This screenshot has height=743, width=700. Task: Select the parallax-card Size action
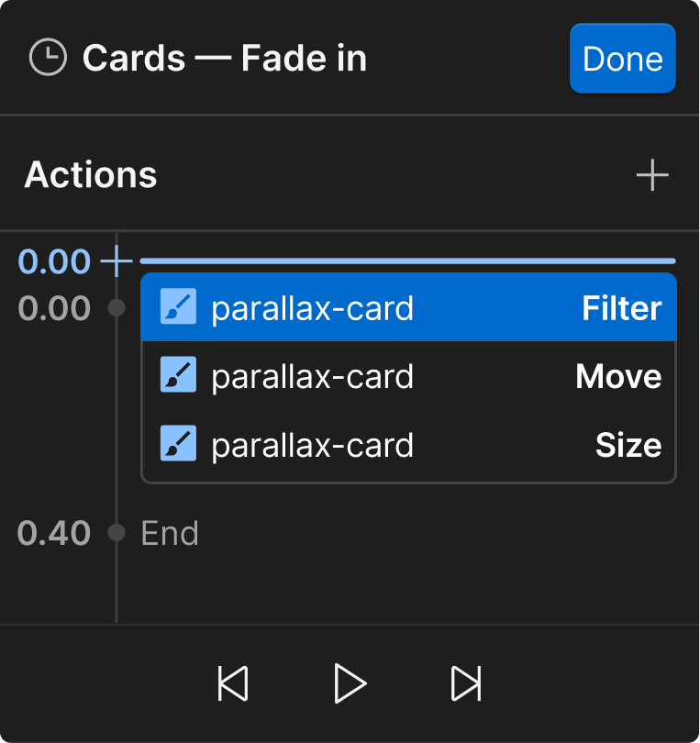408,445
